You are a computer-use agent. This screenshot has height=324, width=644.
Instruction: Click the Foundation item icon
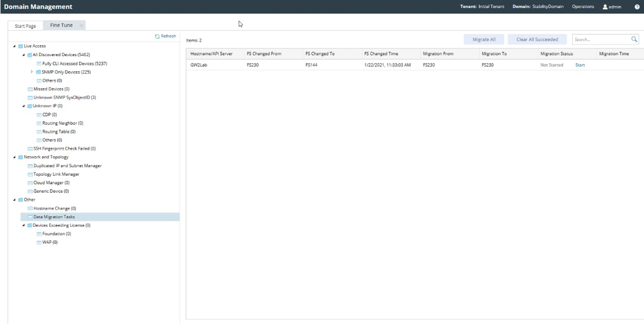tap(39, 234)
